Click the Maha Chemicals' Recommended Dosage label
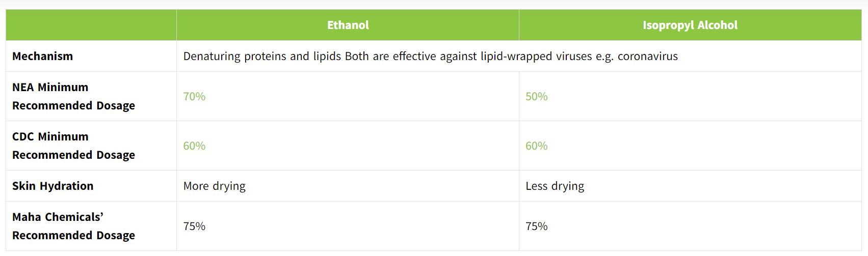The width and height of the screenshot is (868, 256). 73,226
